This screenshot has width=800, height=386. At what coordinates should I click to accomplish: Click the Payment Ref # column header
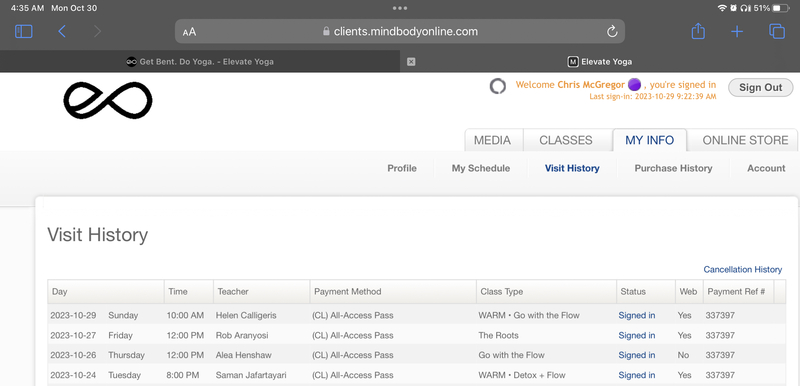pos(738,292)
